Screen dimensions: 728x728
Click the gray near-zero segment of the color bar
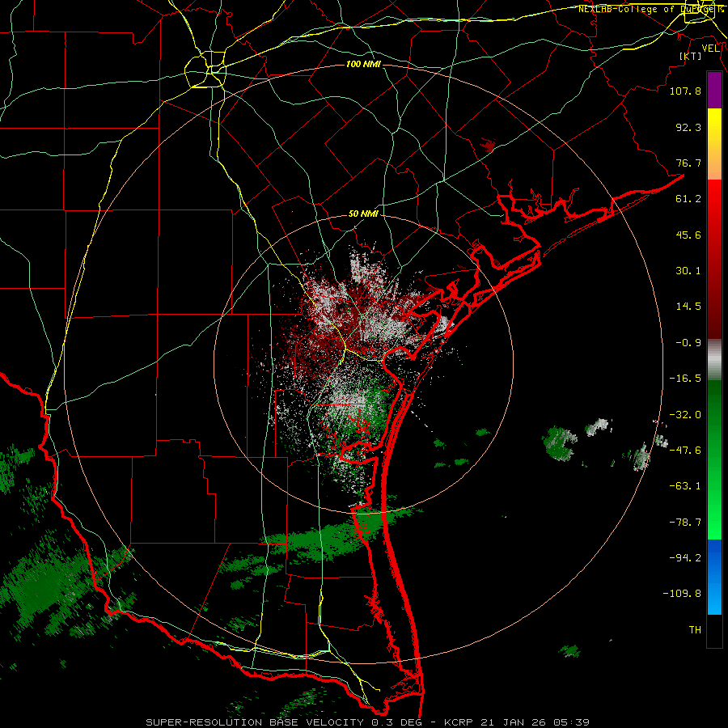point(714,358)
